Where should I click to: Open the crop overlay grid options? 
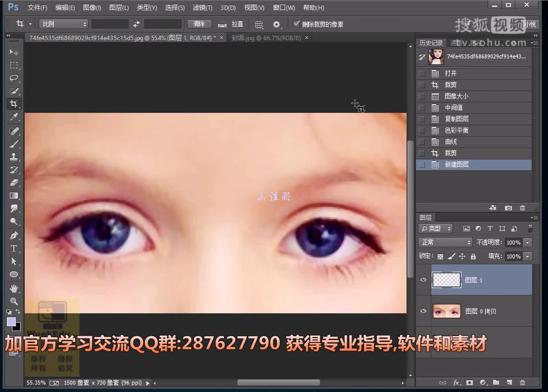click(259, 24)
